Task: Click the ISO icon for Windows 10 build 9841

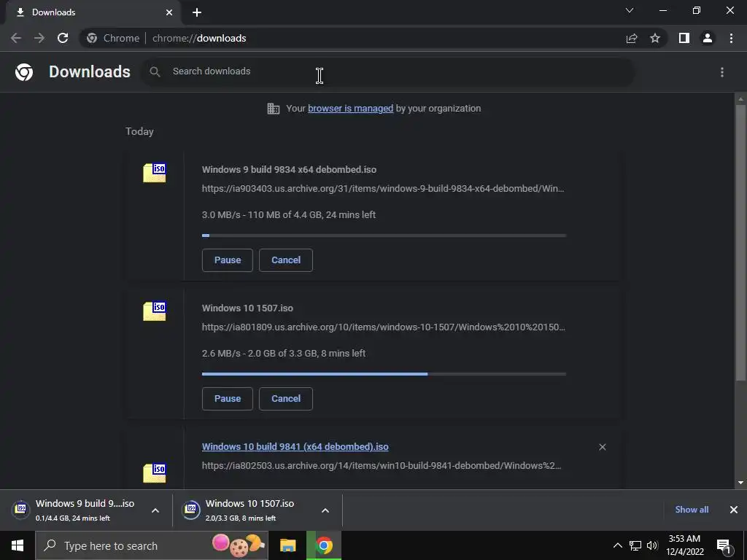Action: click(x=155, y=472)
